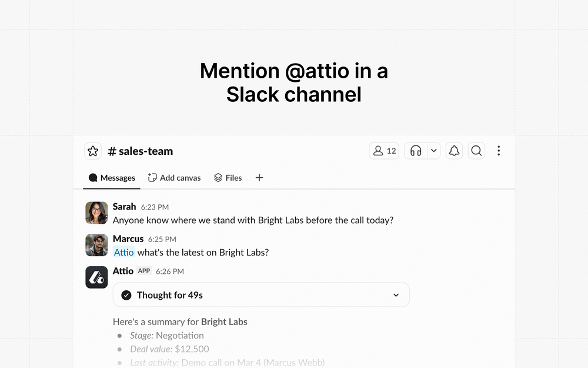Add a new tab with plus
This screenshot has width=588, height=368.
pos(259,178)
